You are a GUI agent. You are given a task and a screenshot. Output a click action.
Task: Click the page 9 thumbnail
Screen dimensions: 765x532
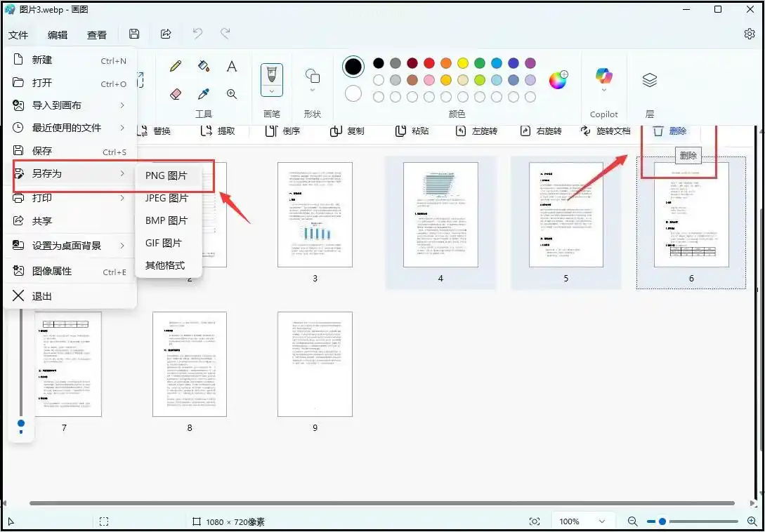(x=315, y=364)
